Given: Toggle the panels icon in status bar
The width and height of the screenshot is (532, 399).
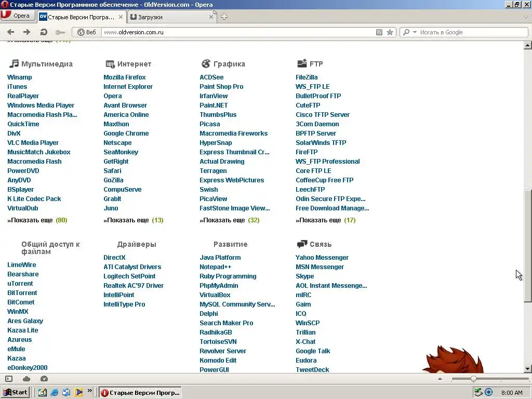Looking at the screenshot, I should pyautogui.click(x=9, y=379).
